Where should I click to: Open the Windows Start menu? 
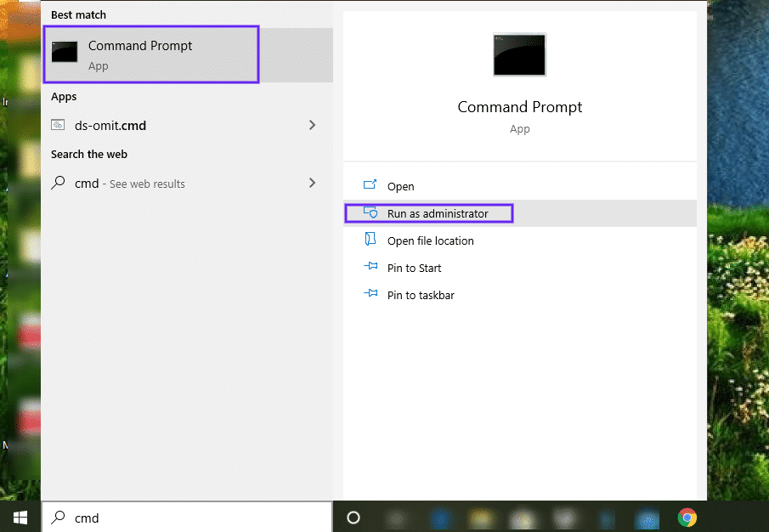pos(19,518)
